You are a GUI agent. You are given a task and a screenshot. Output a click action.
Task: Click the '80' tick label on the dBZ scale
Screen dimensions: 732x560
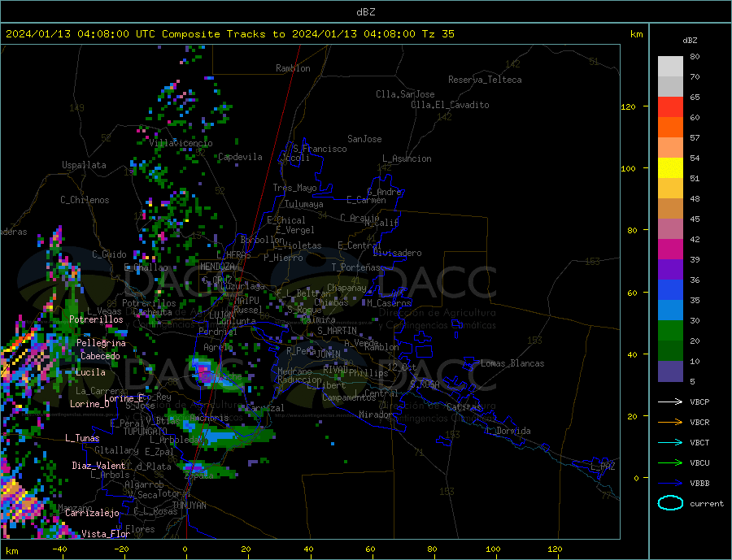click(x=695, y=57)
